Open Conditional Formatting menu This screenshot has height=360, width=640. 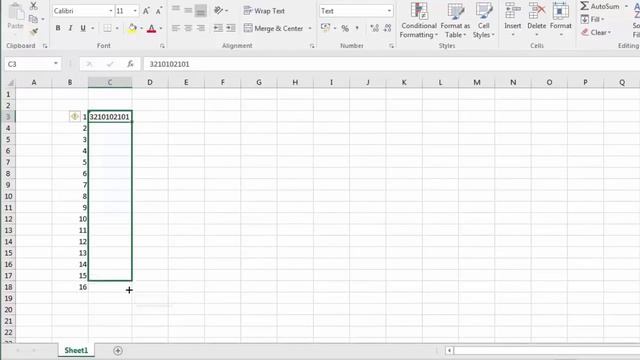(x=418, y=20)
